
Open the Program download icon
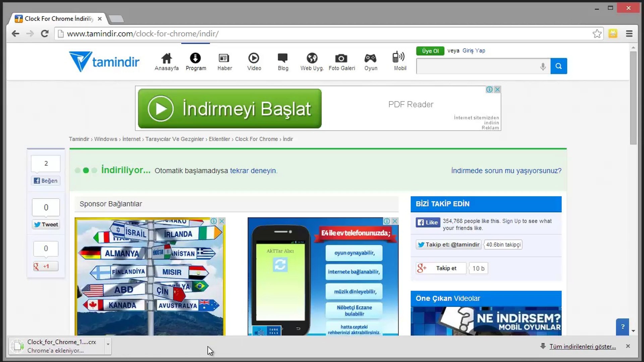click(x=196, y=58)
